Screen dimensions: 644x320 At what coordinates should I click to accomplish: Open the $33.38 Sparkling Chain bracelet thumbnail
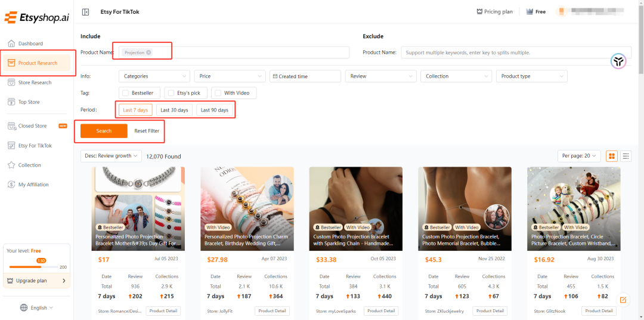355,208
